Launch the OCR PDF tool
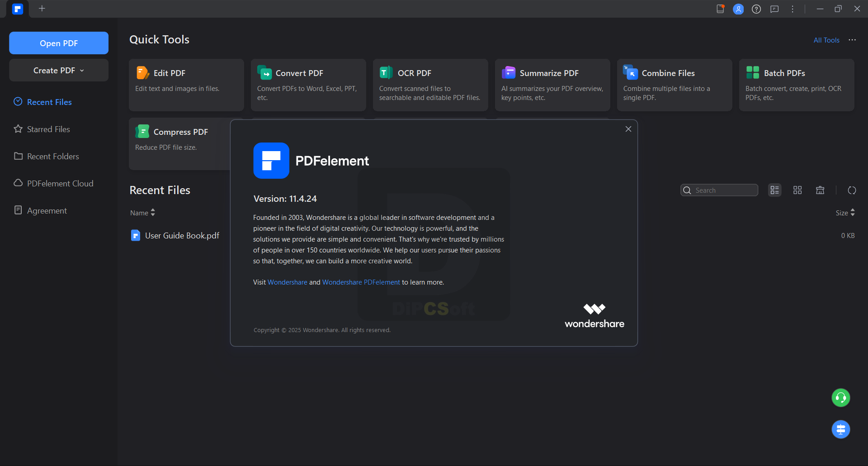 [430, 85]
